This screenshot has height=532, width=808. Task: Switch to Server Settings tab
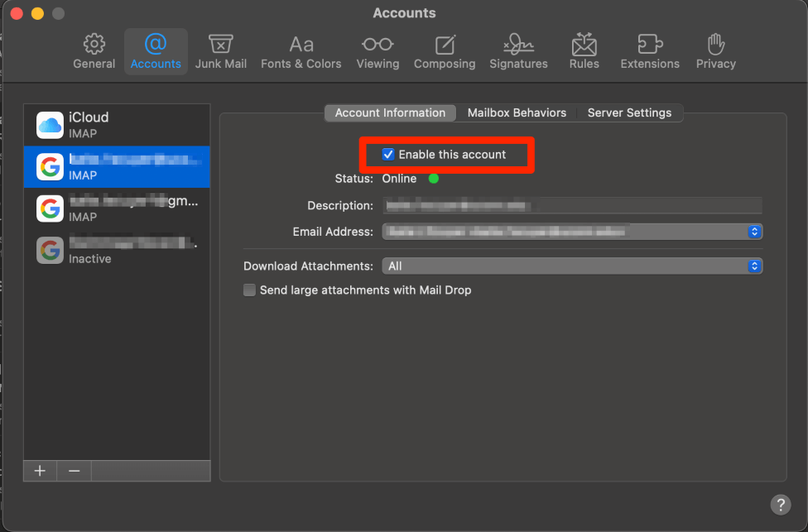point(629,113)
